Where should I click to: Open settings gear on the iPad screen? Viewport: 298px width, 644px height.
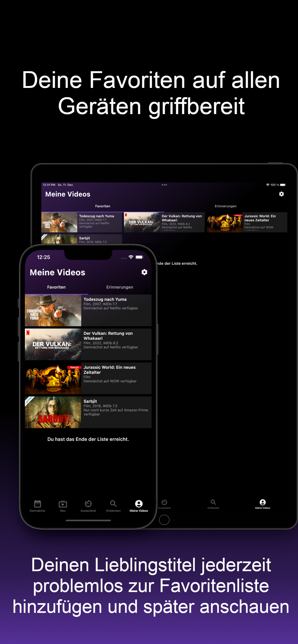282,194
